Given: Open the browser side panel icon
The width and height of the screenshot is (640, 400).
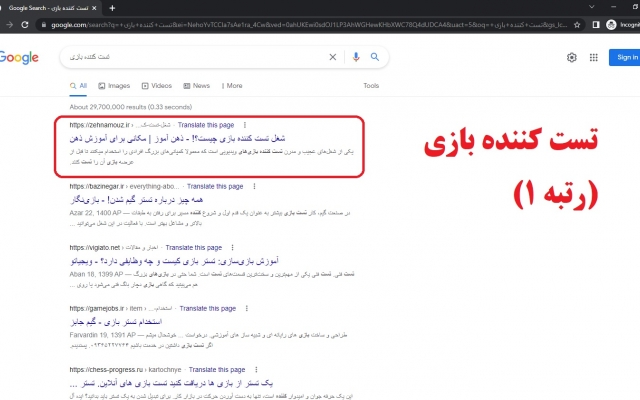Looking at the screenshot, I should [x=596, y=25].
